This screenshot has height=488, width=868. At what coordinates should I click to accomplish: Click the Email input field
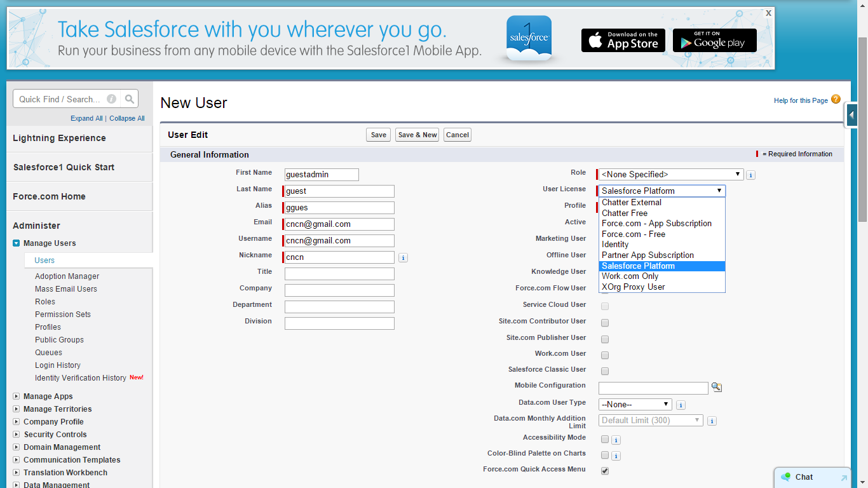pyautogui.click(x=339, y=224)
